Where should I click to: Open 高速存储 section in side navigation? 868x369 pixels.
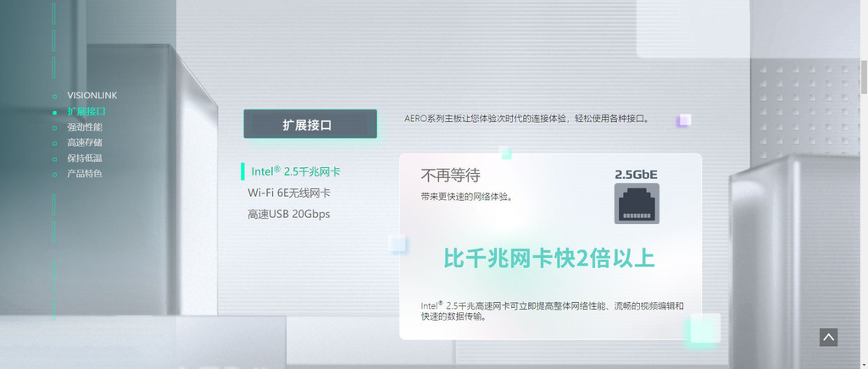(85, 143)
